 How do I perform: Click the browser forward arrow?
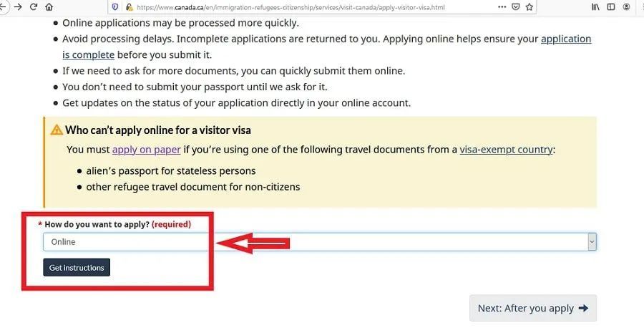(17, 6)
